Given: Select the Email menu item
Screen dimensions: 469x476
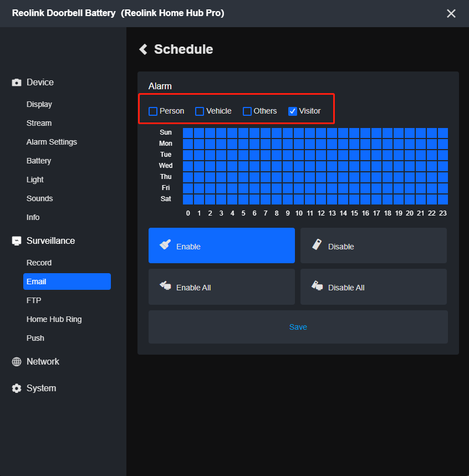Looking at the screenshot, I should [67, 281].
